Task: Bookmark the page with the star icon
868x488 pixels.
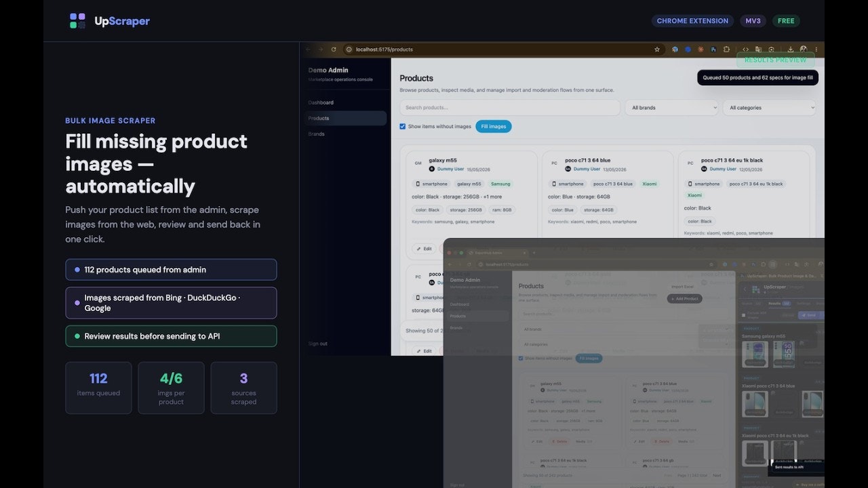Action: (656, 49)
